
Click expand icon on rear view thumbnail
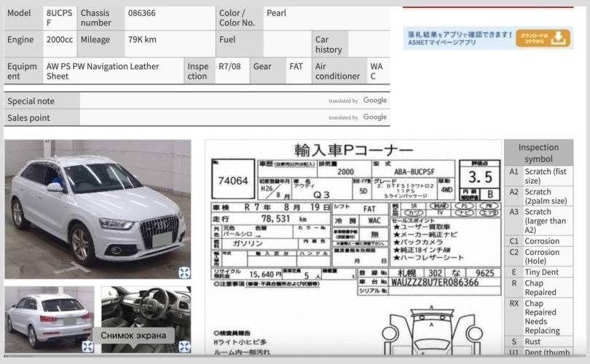pos(87,347)
